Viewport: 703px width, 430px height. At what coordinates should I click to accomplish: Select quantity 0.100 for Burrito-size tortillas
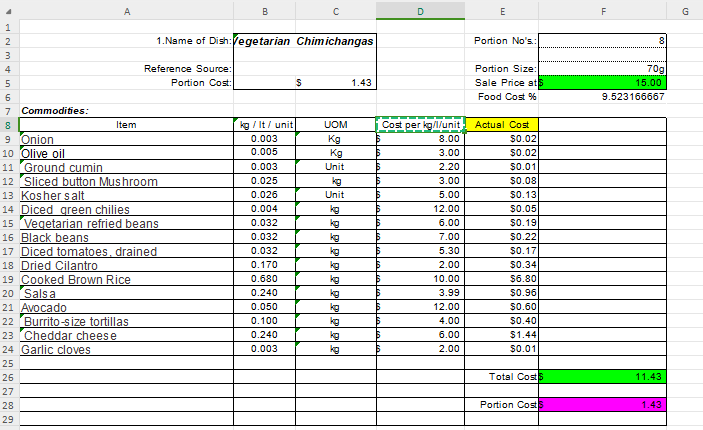click(265, 321)
